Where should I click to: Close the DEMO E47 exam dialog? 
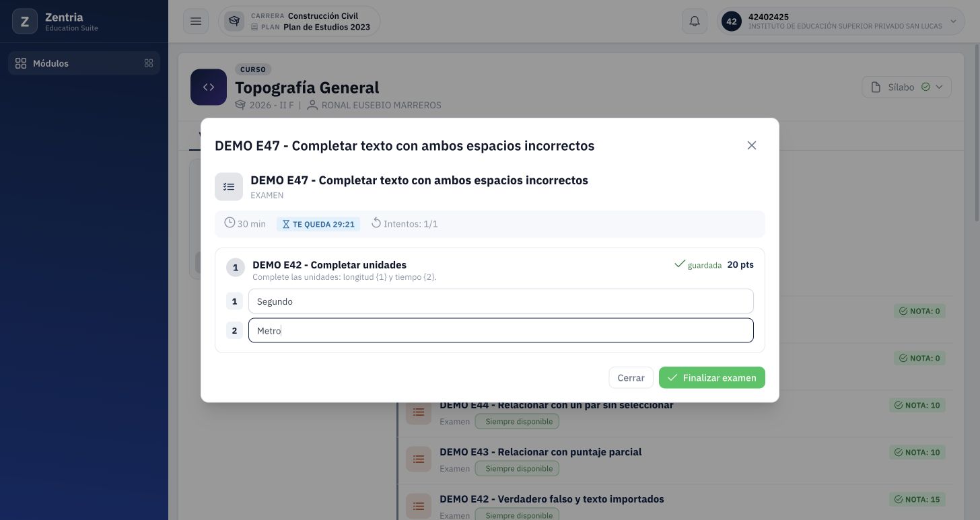[752, 145]
